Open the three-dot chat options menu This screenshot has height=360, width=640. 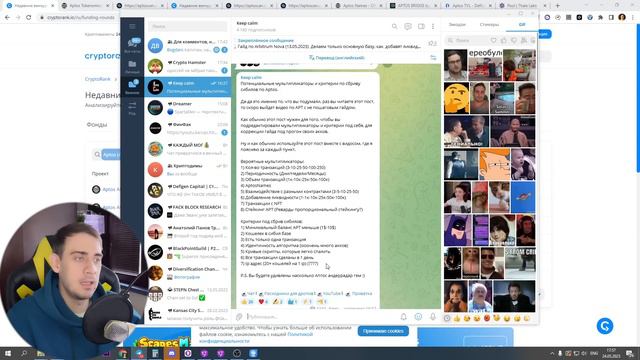(x=433, y=26)
